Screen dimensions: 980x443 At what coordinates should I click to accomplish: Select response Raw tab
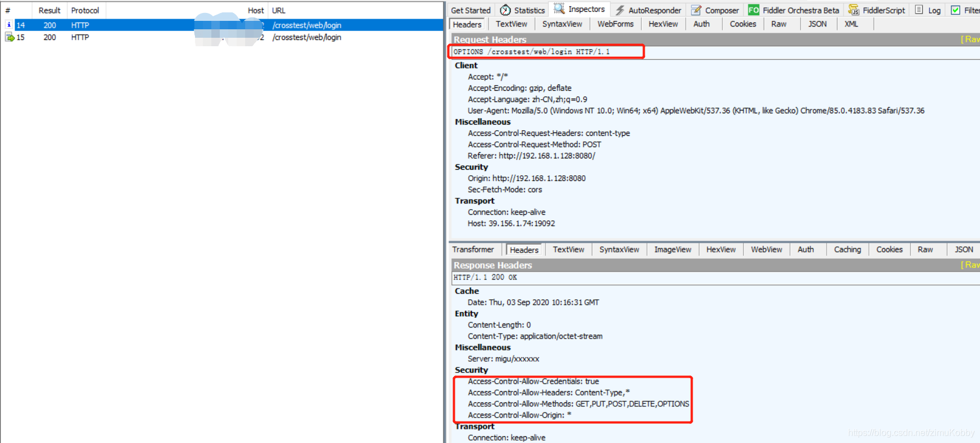[925, 249]
